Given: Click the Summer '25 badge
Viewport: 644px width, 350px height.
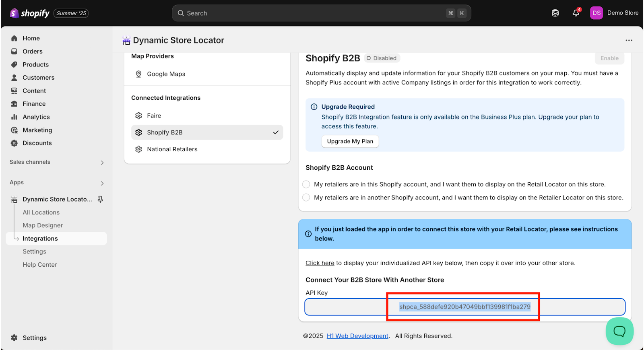Looking at the screenshot, I should pos(71,13).
